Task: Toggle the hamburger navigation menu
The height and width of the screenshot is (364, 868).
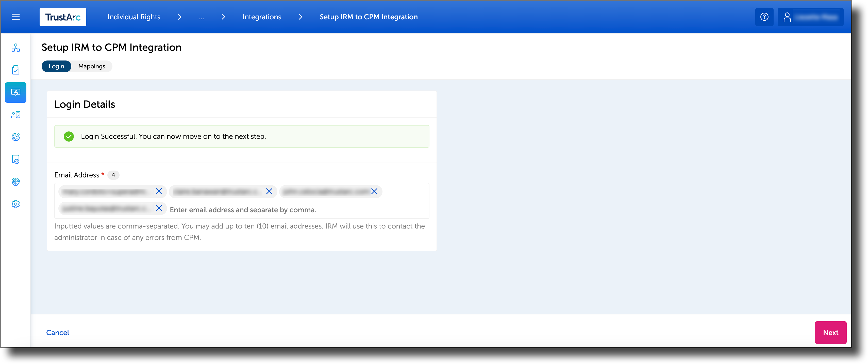Action: click(x=15, y=17)
